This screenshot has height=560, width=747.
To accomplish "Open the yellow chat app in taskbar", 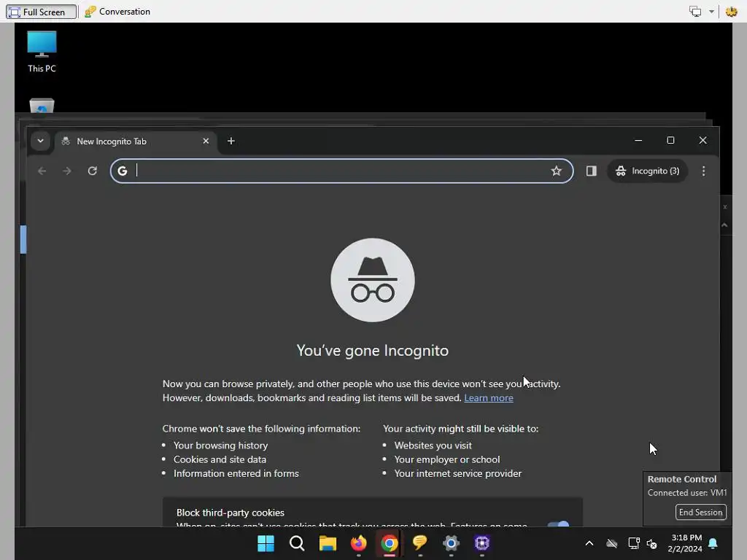I will (420, 543).
